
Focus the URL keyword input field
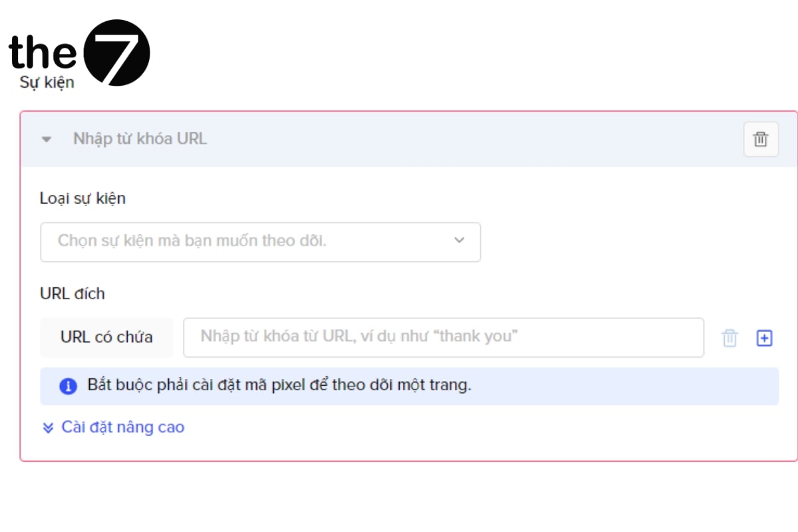(x=443, y=337)
